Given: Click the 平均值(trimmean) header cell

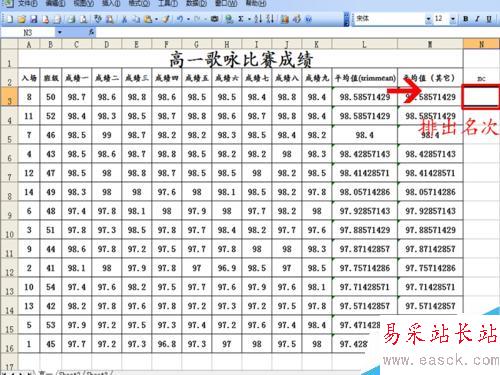Looking at the screenshot, I should tap(365, 78).
